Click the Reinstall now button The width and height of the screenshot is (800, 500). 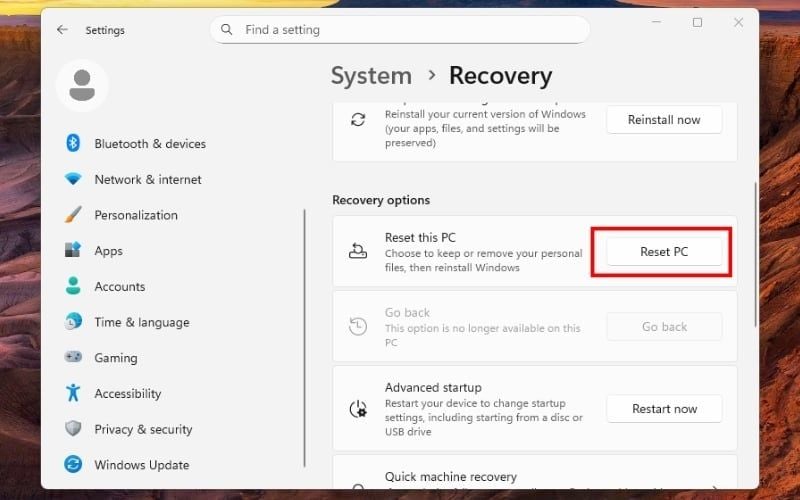point(664,120)
